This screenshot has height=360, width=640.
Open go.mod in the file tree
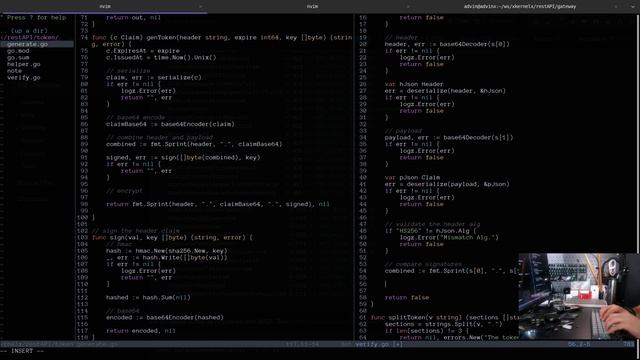[x=18, y=51]
